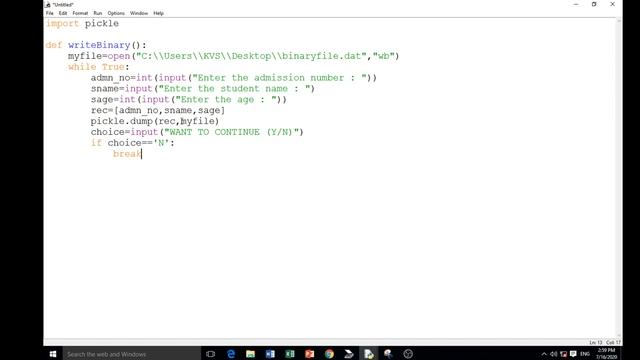
Task: Launch Microsoft Edge from the taskbar
Action: [231, 354]
